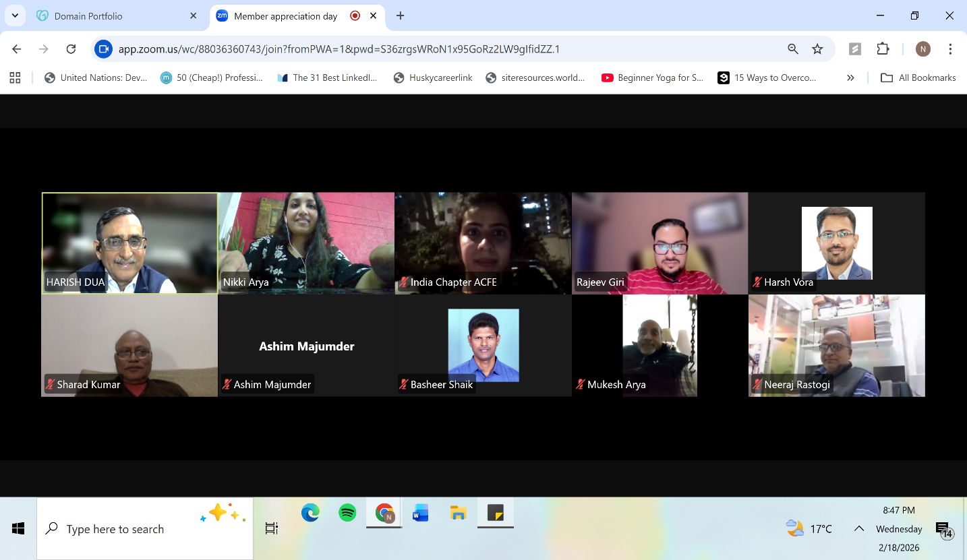
Task: Open the Chrome apps grid icon
Action: (15, 77)
